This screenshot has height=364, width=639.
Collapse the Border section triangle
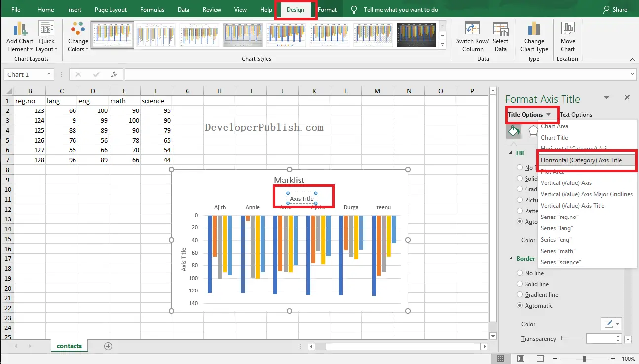click(511, 258)
